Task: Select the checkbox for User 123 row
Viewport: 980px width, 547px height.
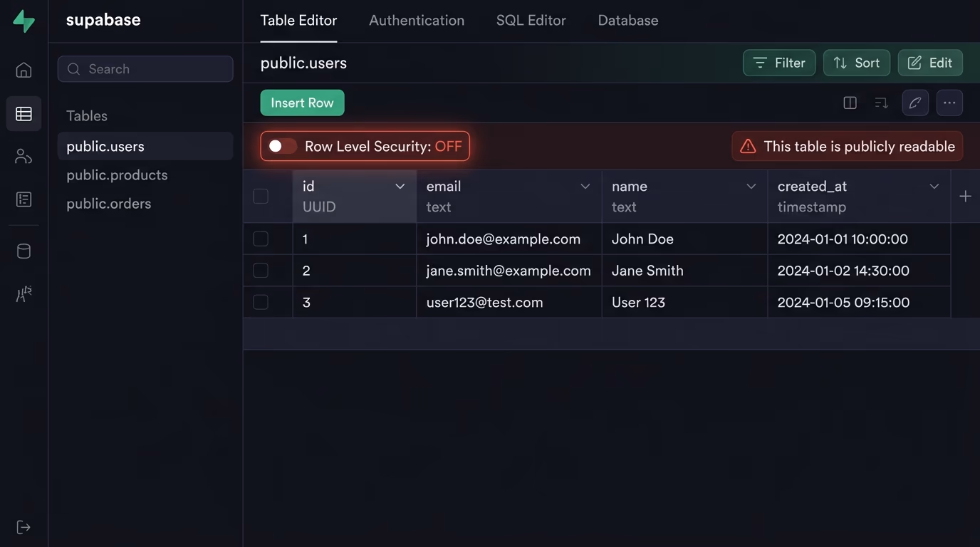Action: (x=261, y=302)
